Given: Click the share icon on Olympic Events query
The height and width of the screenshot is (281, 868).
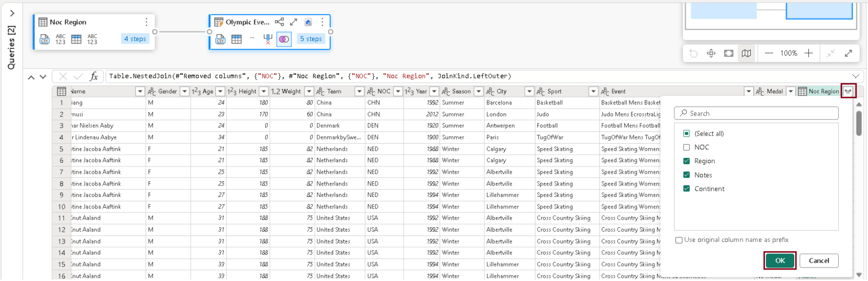Looking at the screenshot, I should point(279,22).
